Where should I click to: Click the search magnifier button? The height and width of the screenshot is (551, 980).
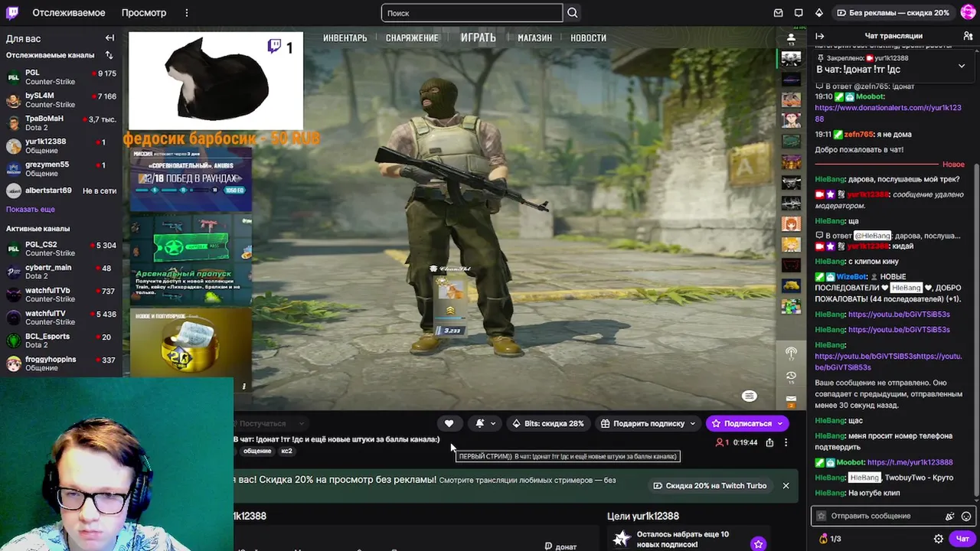point(573,13)
